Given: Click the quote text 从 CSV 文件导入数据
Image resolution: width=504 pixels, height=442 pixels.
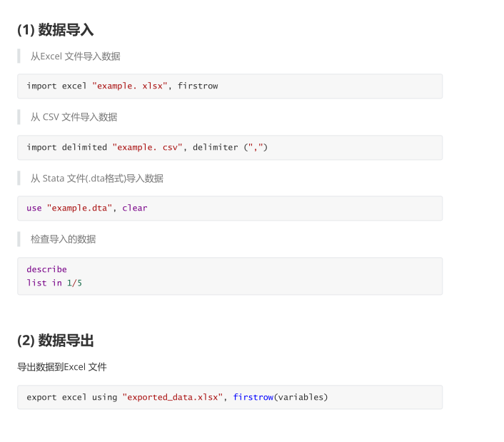Looking at the screenshot, I should point(74,117).
